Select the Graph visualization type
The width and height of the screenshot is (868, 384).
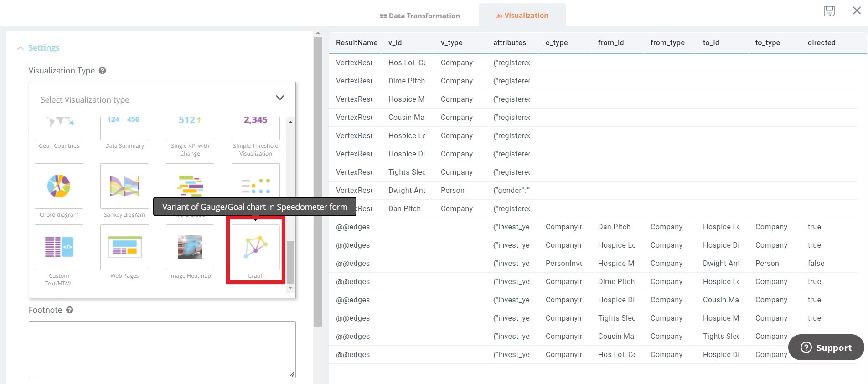(x=255, y=248)
